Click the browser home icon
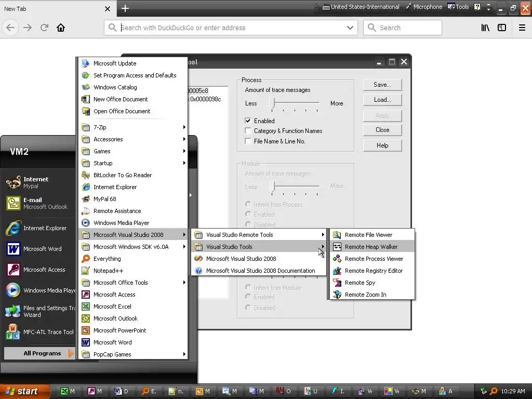 tap(61, 28)
